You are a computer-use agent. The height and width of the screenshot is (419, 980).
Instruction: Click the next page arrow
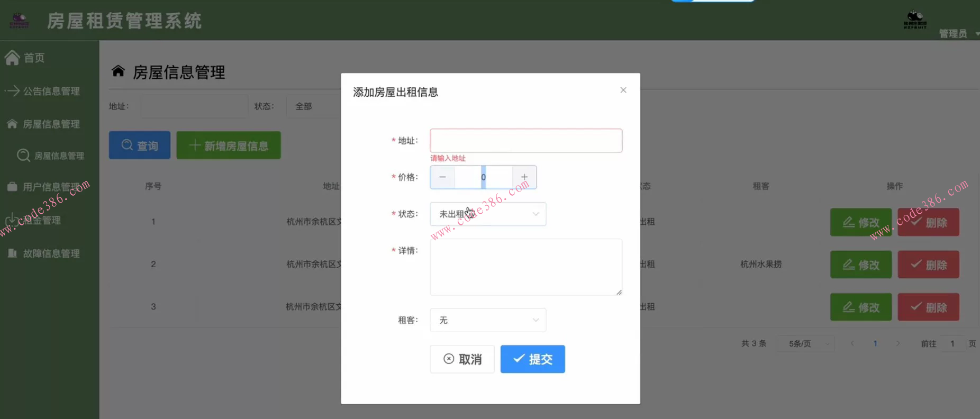(x=898, y=343)
